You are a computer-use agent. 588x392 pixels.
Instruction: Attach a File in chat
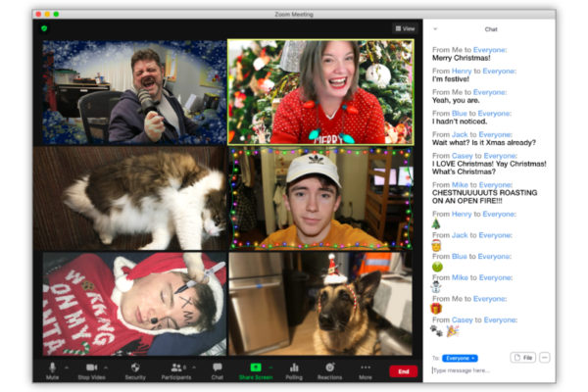pos(523,358)
